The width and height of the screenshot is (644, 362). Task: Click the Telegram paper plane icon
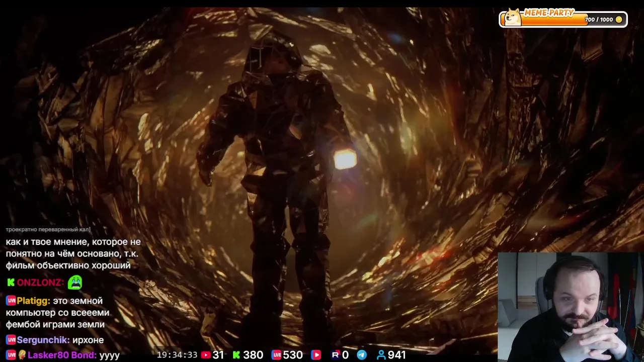point(362,355)
